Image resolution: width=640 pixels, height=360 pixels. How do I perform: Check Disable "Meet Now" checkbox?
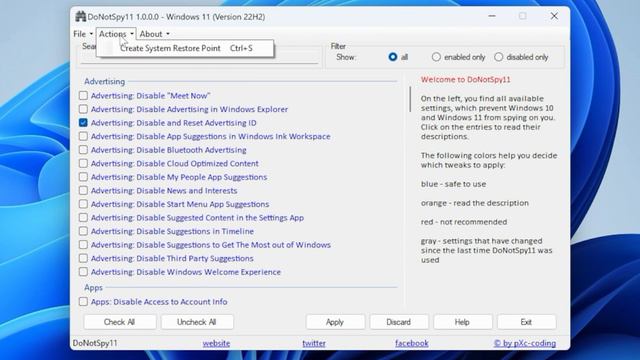[83, 96]
